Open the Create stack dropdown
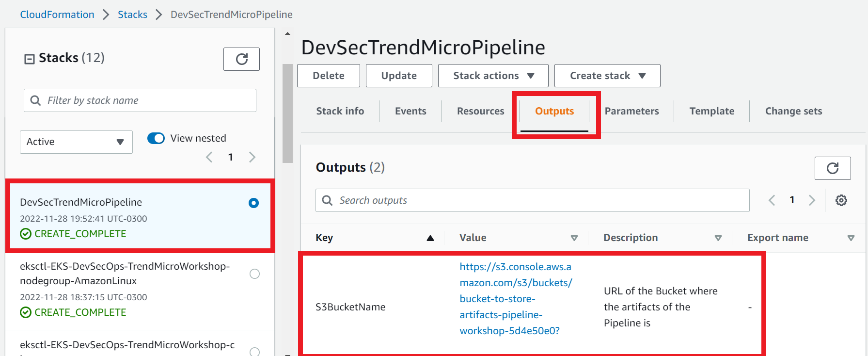The image size is (868, 356). (x=607, y=76)
